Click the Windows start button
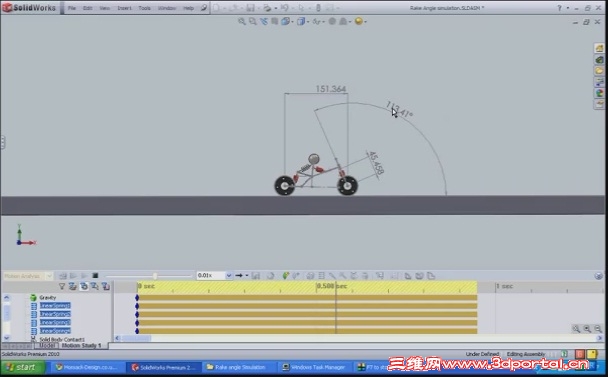The height and width of the screenshot is (377, 608). pyautogui.click(x=23, y=367)
